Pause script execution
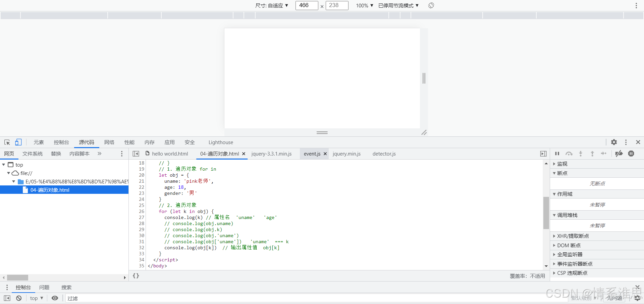The image size is (644, 304). coord(557,154)
